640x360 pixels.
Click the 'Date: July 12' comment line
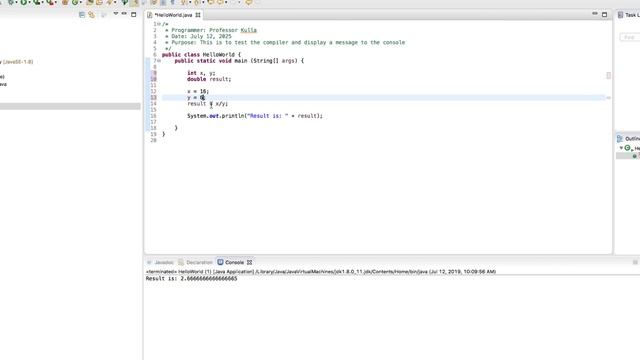click(x=198, y=36)
